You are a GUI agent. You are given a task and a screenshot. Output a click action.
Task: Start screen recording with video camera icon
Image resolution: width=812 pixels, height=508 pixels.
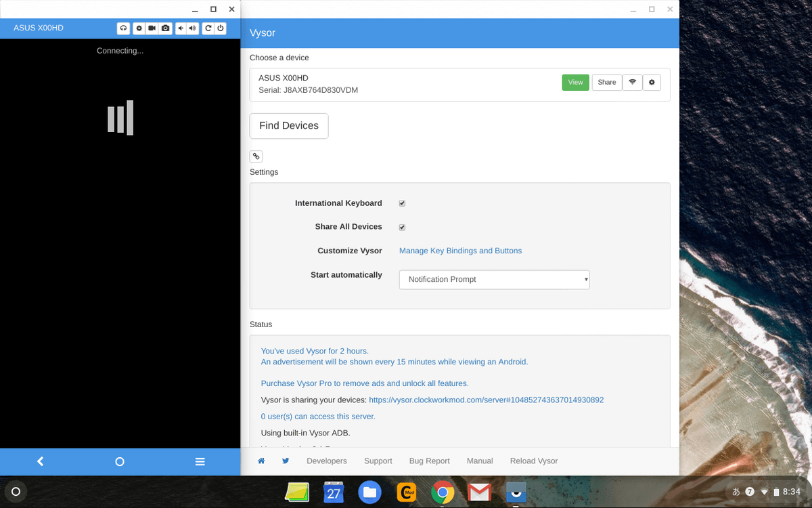click(x=152, y=28)
